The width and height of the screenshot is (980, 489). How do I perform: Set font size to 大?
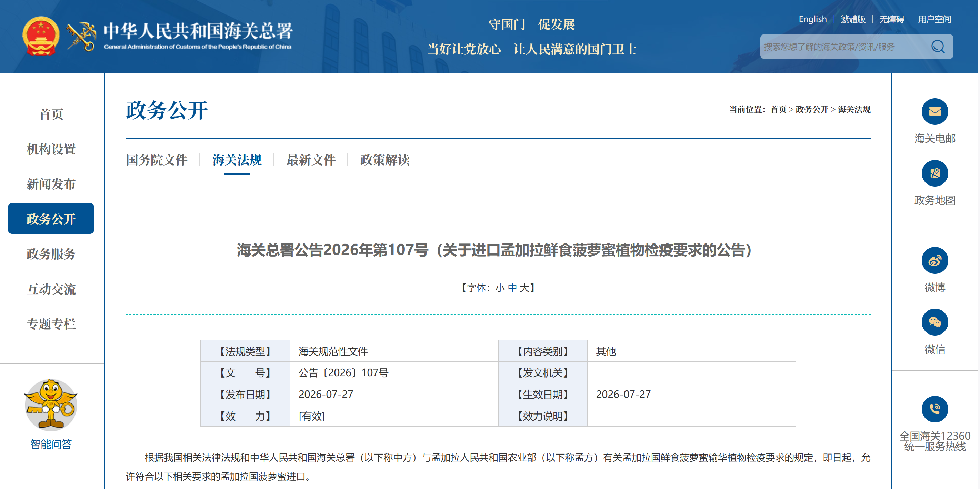tap(524, 288)
